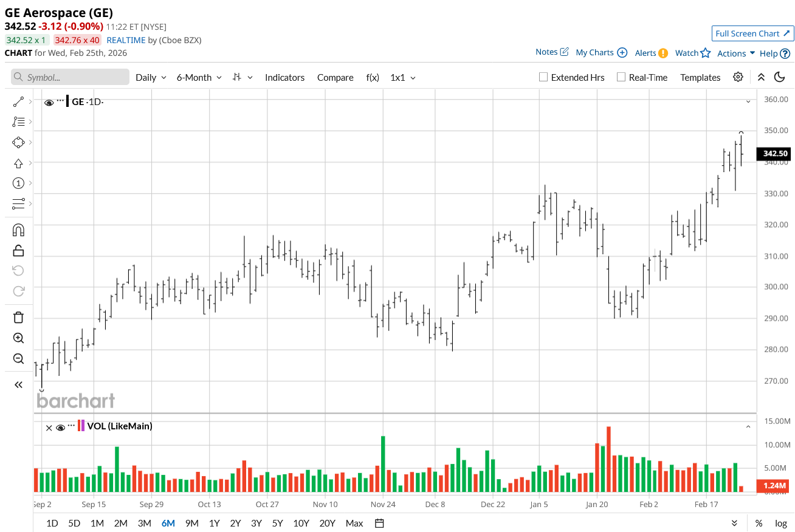Viewport: 795px width, 532px height.
Task: Click the Symbol search field
Action: click(70, 77)
